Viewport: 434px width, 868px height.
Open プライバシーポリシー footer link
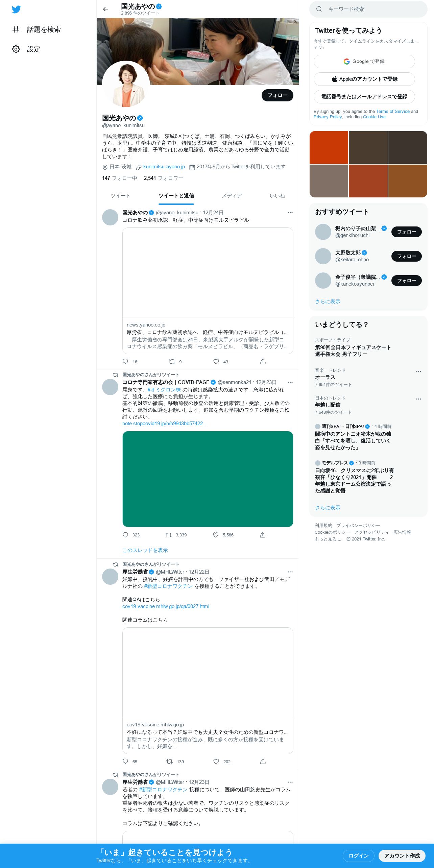point(358,526)
